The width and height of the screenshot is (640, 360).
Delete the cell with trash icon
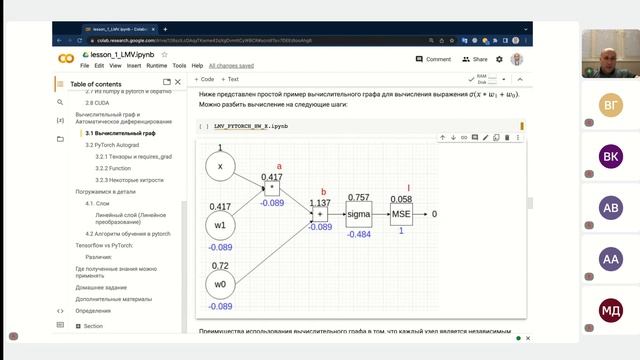(x=507, y=138)
